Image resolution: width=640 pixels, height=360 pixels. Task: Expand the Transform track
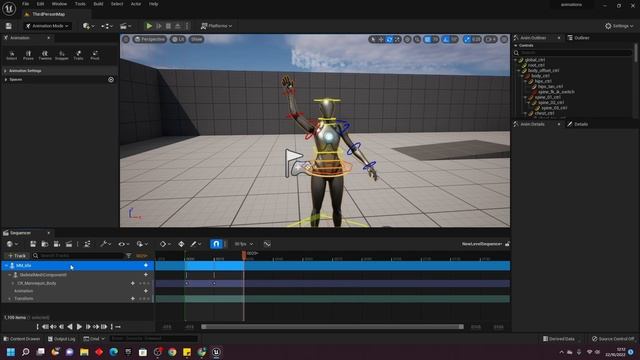pos(10,298)
